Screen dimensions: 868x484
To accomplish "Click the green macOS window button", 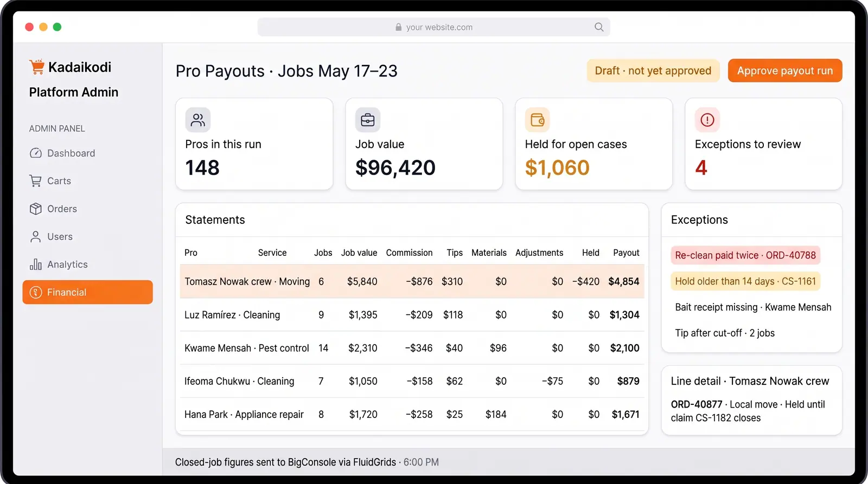I will click(x=57, y=27).
